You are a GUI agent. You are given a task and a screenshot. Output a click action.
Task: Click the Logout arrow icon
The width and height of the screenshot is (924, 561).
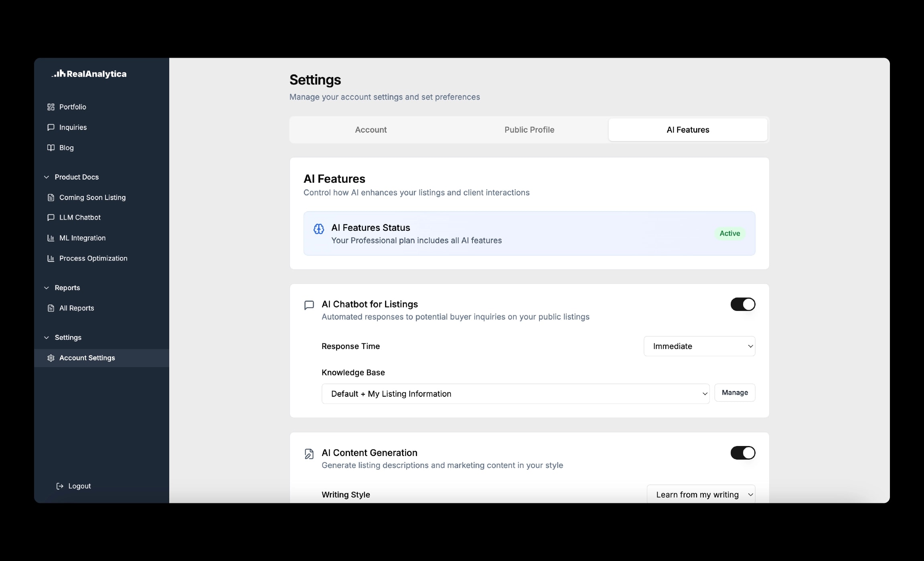coord(60,486)
